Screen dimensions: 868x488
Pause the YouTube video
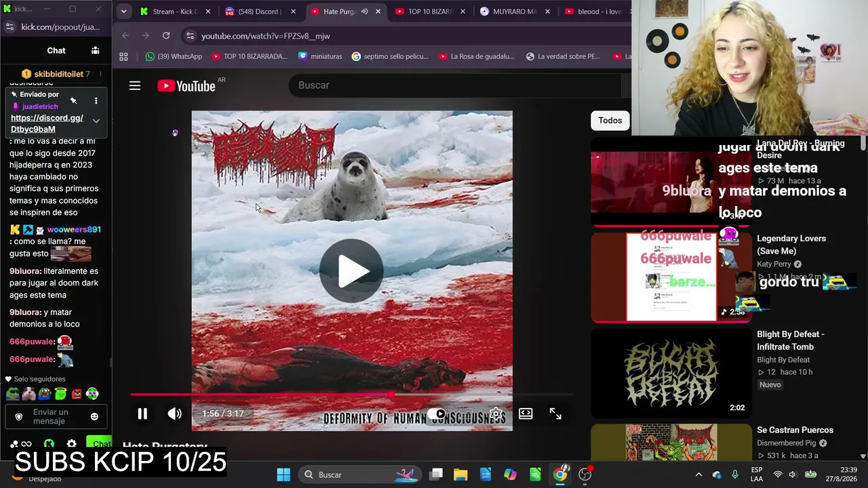point(142,413)
